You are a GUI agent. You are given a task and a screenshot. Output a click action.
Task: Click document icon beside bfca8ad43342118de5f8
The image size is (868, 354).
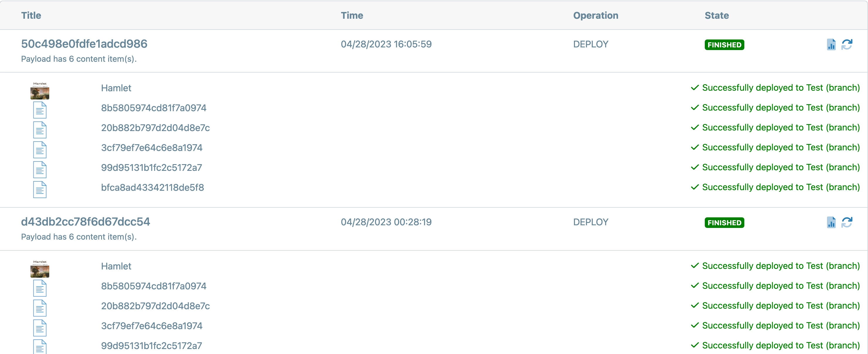pos(40,190)
